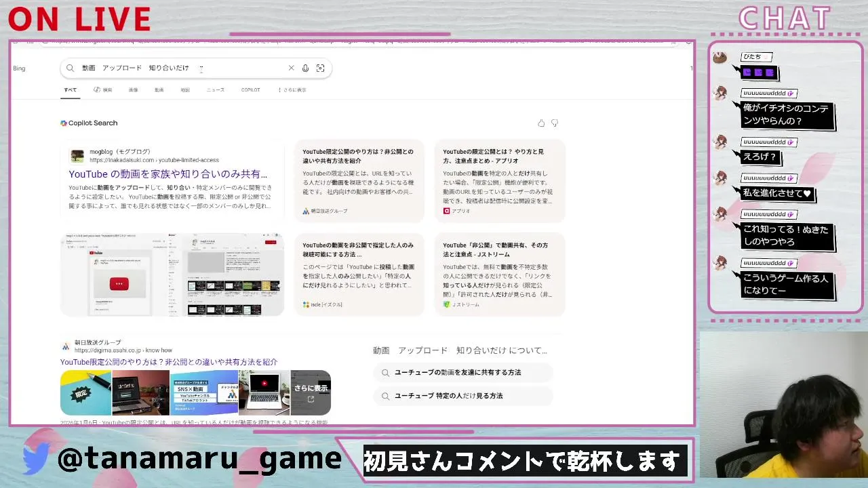Click the Copilot Search logo icon
The height and width of the screenshot is (488, 868).
(x=64, y=123)
